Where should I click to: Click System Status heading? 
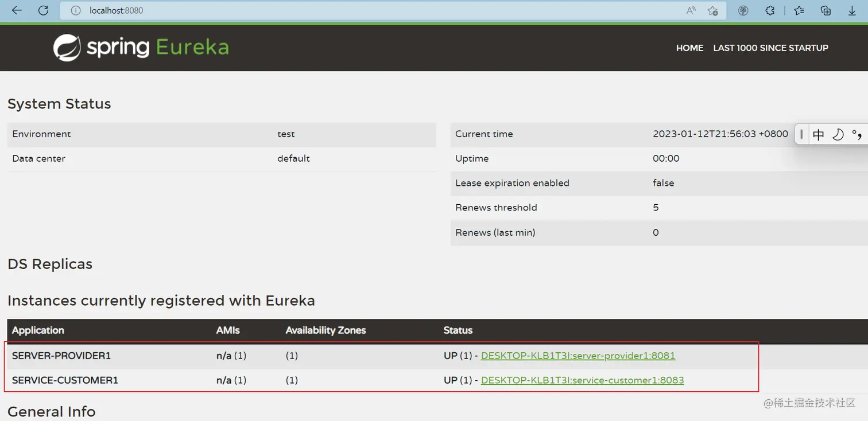tap(59, 104)
